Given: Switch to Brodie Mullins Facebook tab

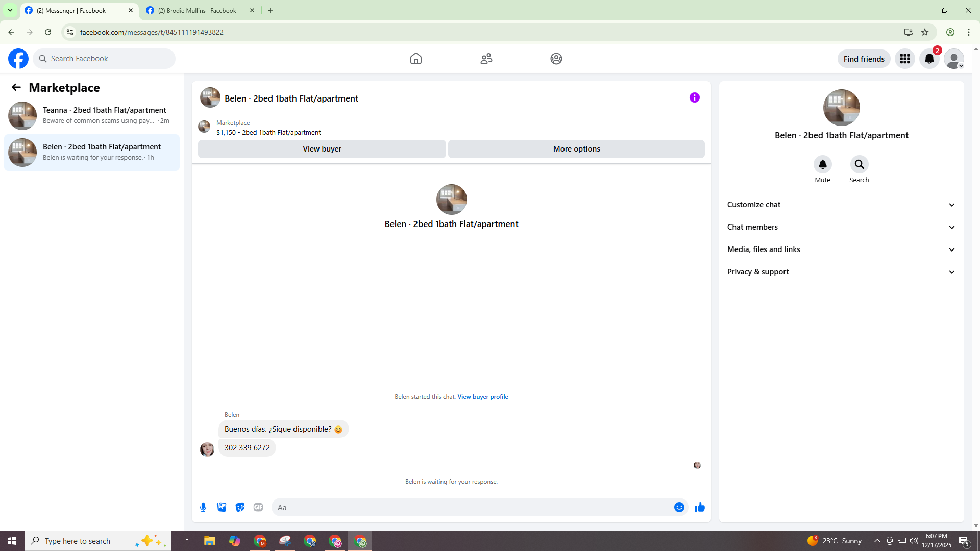Looking at the screenshot, I should point(197,10).
